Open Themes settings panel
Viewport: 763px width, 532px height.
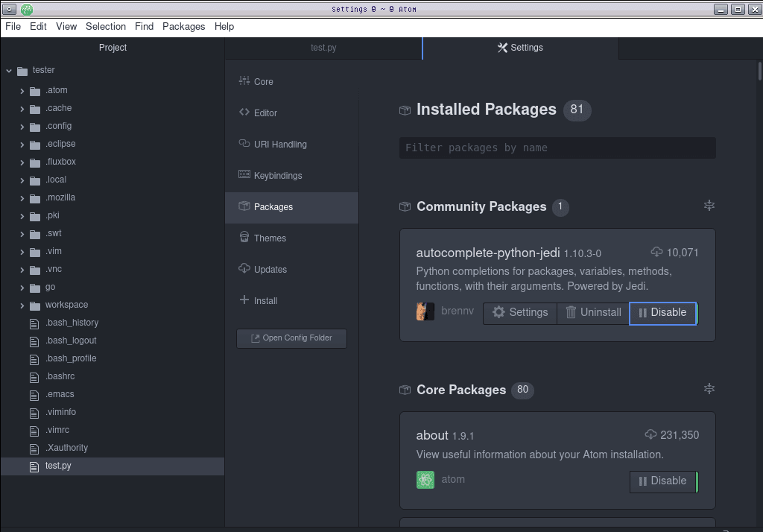270,238
